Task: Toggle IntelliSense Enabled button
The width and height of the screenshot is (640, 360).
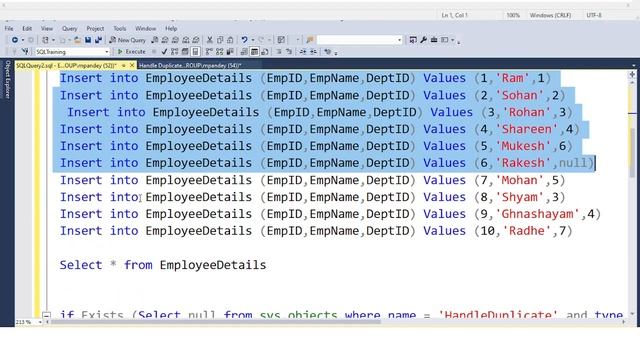Action: (x=195, y=52)
